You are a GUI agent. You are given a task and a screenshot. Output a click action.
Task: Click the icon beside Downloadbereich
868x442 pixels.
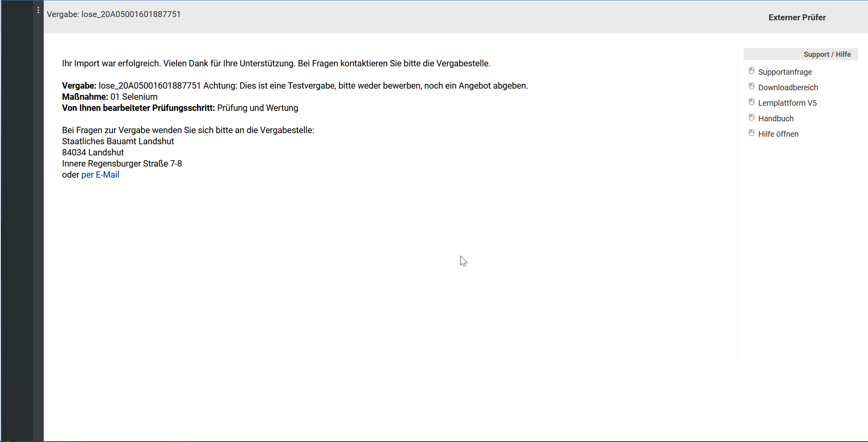pyautogui.click(x=752, y=87)
